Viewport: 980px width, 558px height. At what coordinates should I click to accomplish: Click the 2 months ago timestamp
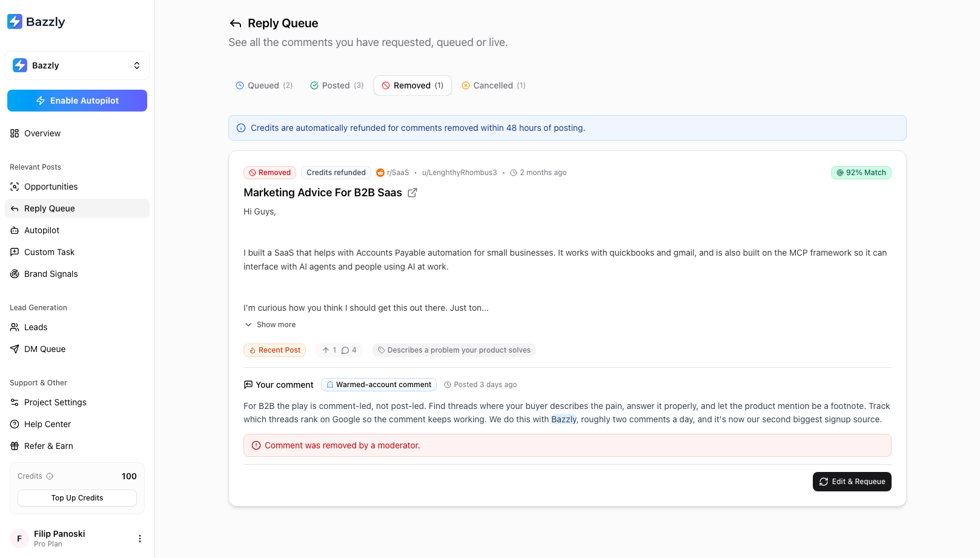[x=538, y=173]
